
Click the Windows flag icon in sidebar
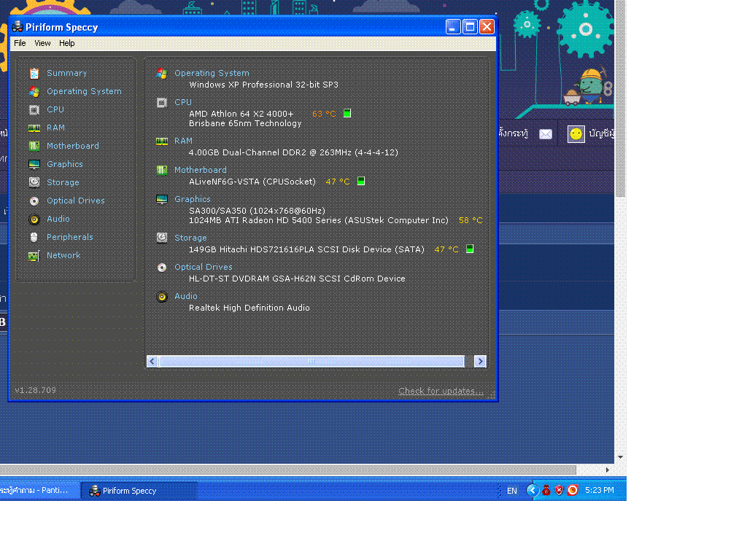[34, 91]
